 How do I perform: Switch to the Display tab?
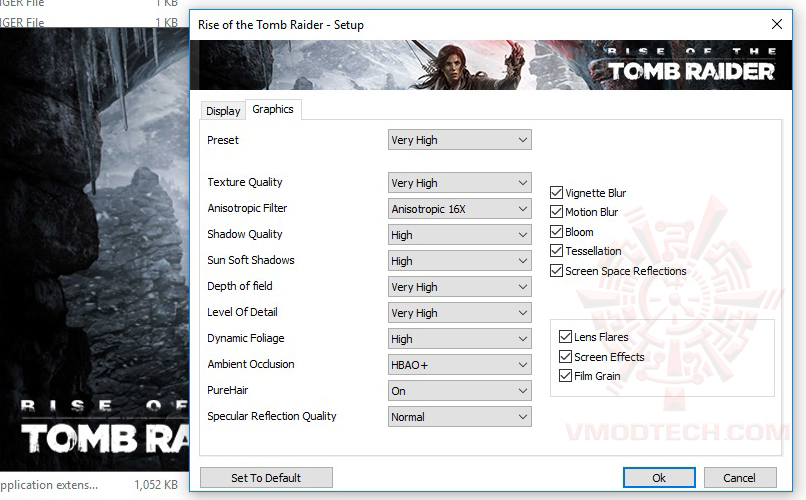click(223, 110)
